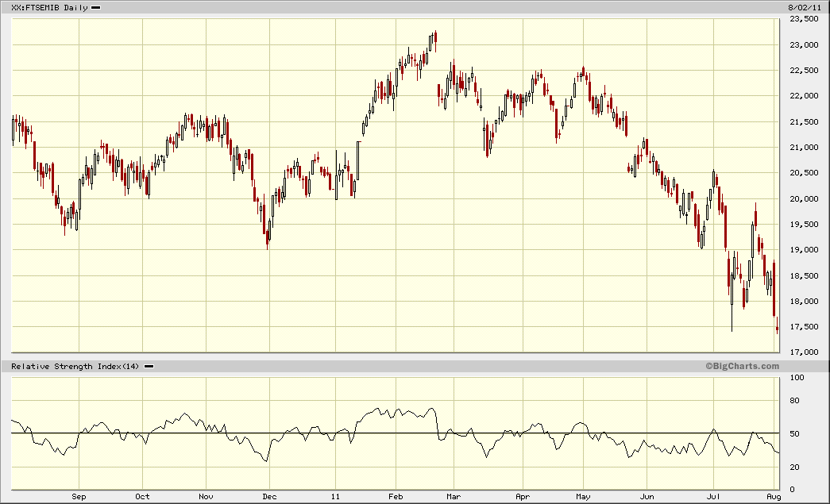Select the 23,000 price axis label
Image resolution: width=830 pixels, height=504 pixels.
[804, 45]
